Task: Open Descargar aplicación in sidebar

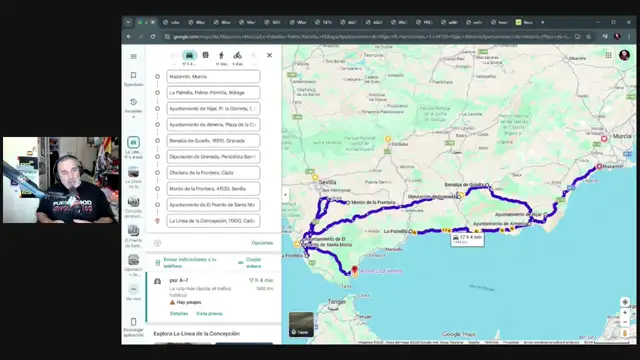Action: 133,327
